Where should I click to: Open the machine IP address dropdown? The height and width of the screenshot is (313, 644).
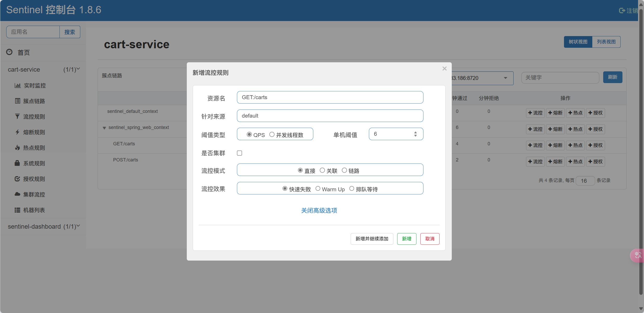(x=505, y=78)
